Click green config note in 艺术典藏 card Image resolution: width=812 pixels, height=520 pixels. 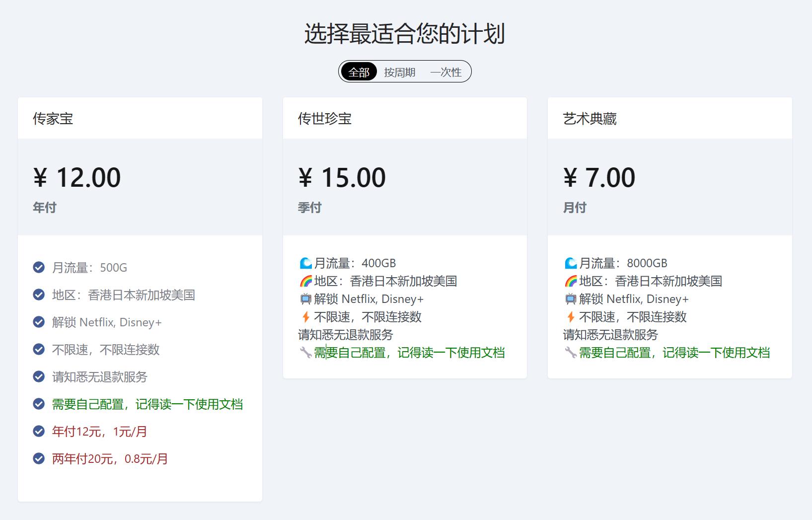pos(675,353)
